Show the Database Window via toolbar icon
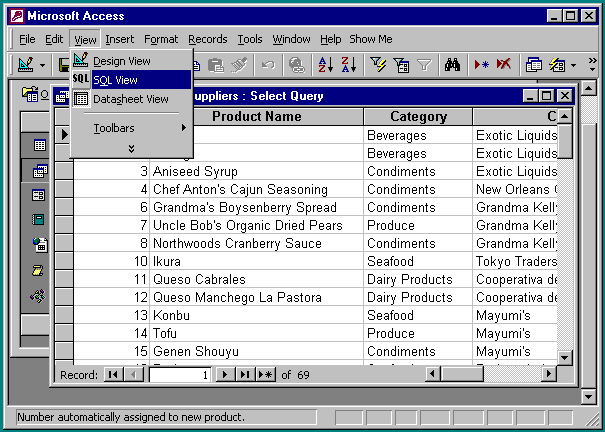 click(534, 65)
